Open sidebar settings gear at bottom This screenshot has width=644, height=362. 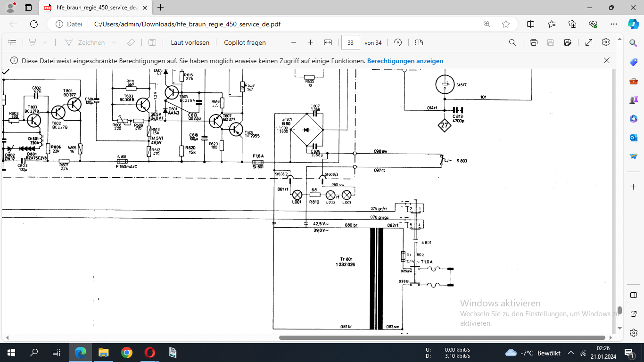(x=633, y=333)
